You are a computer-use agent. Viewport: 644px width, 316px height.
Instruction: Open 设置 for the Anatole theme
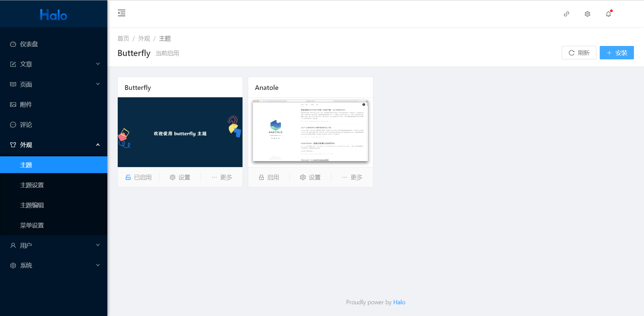[310, 177]
